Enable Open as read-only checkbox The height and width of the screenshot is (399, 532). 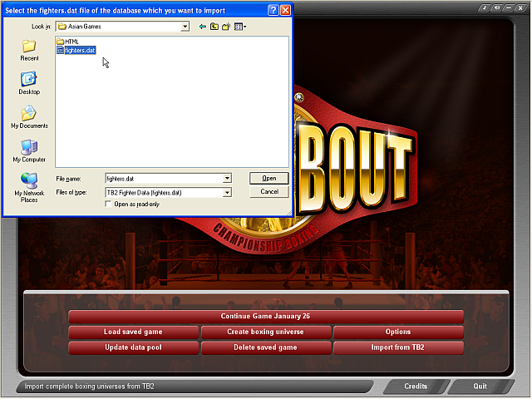click(109, 204)
